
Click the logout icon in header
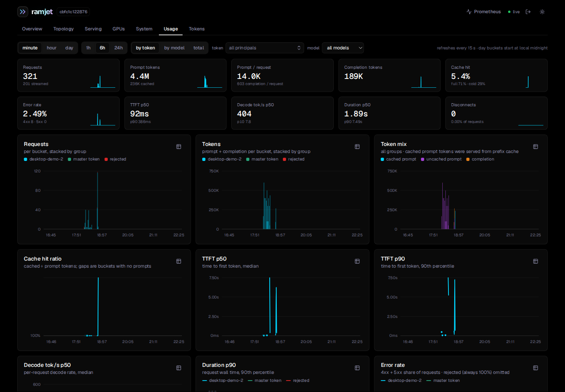tap(528, 12)
